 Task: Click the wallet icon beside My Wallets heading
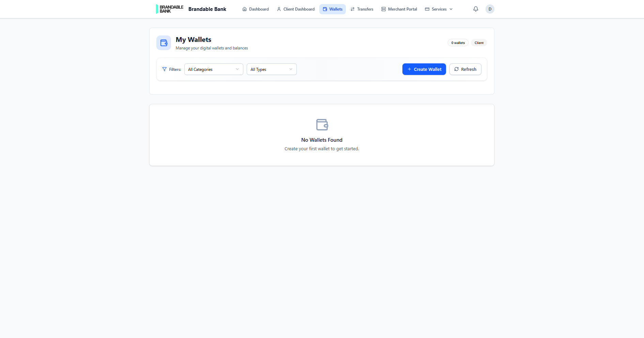(164, 43)
